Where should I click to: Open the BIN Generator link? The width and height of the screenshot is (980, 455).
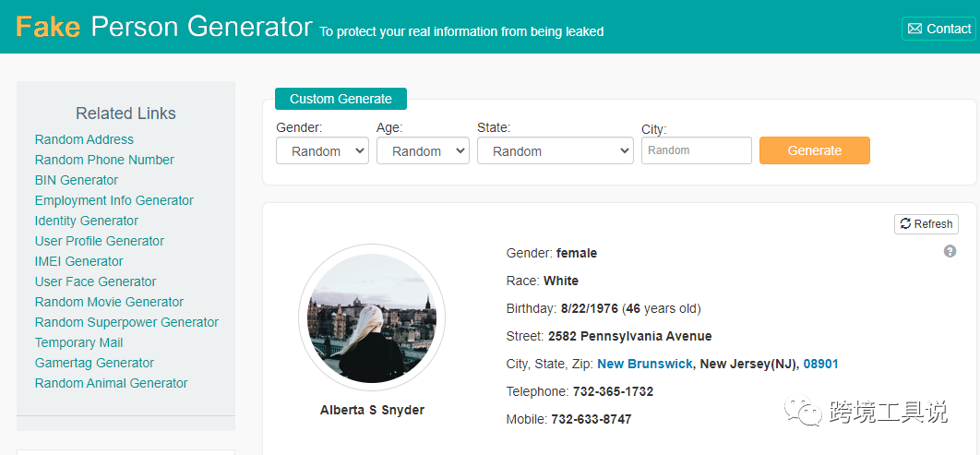(77, 180)
